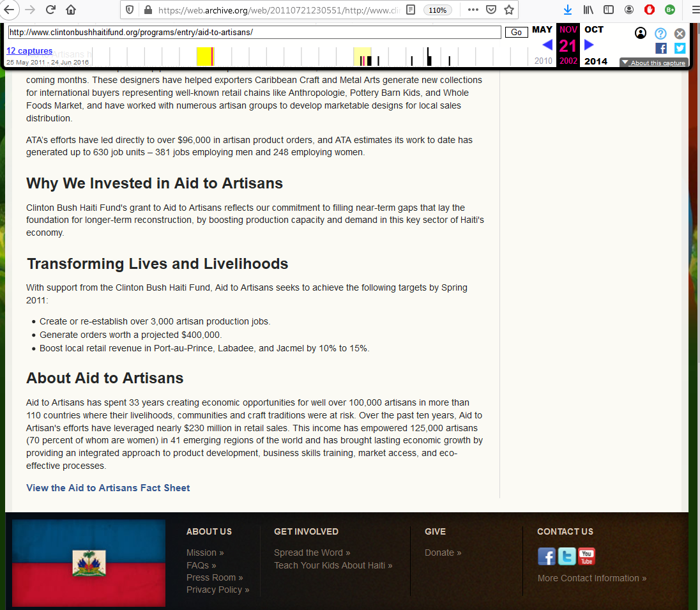Click 'Transforming Lives and Livelihoods' heading
The height and width of the screenshot is (610, 700).
pyautogui.click(x=158, y=263)
